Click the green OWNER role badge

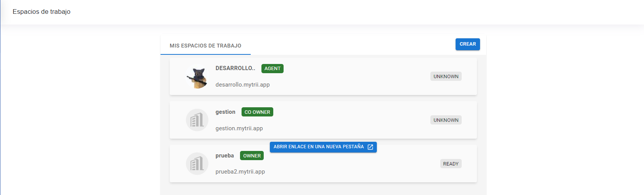(252, 156)
